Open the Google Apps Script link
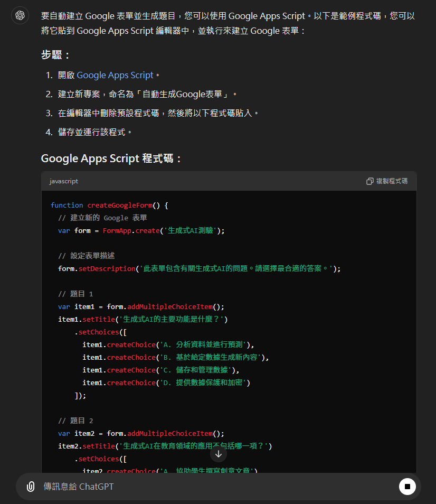The image size is (436, 504). pyautogui.click(x=115, y=75)
